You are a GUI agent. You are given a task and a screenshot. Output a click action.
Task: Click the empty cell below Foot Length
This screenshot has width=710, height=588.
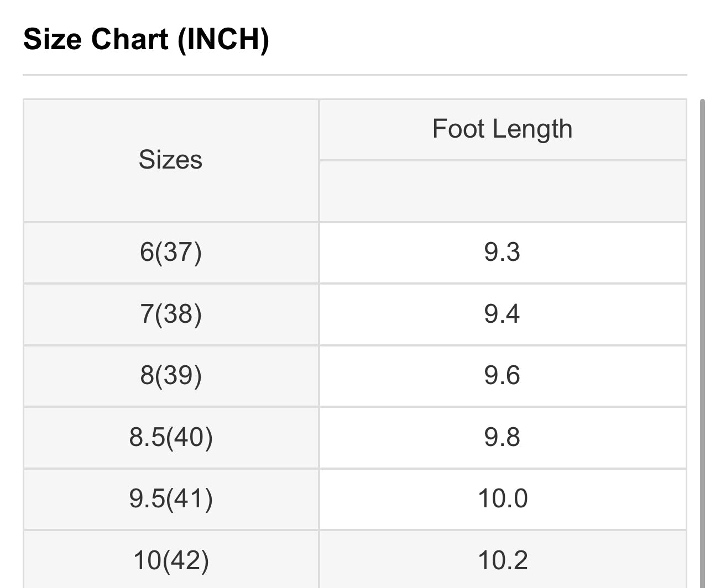pos(502,191)
